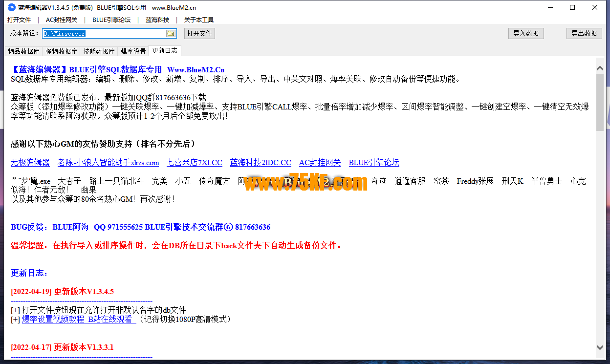Minimize the 蓝海编辑器 window
610x364 pixels.
(550, 7)
